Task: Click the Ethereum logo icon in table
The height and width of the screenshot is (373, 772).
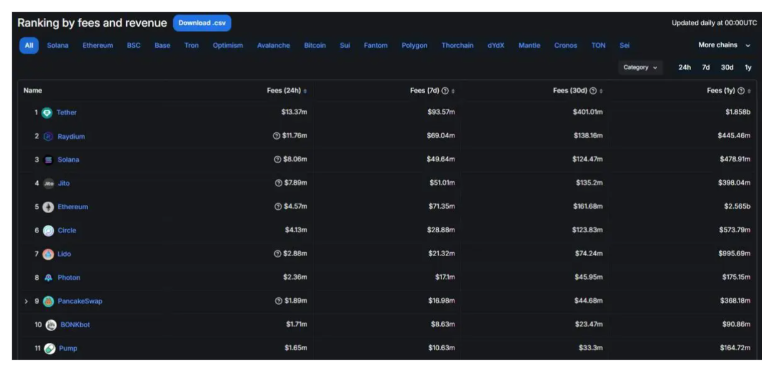Action: 48,207
